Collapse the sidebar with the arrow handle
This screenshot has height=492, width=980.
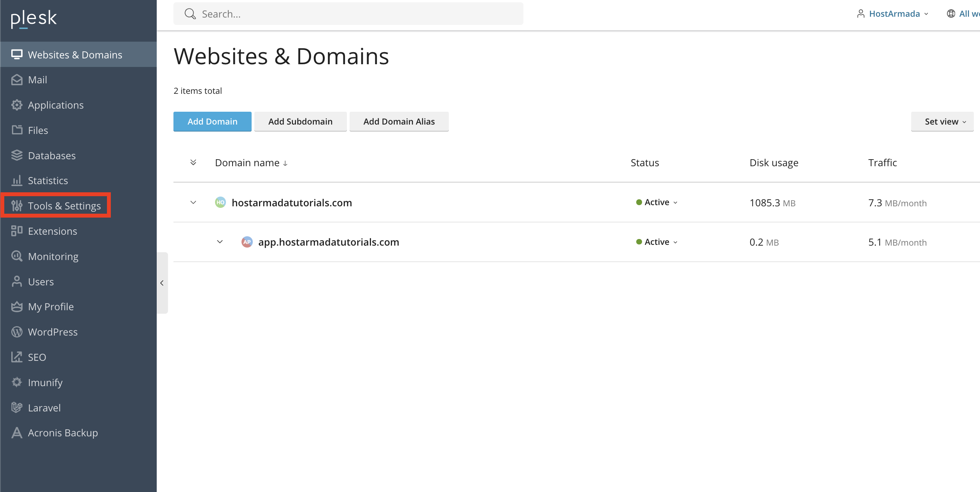(x=162, y=283)
